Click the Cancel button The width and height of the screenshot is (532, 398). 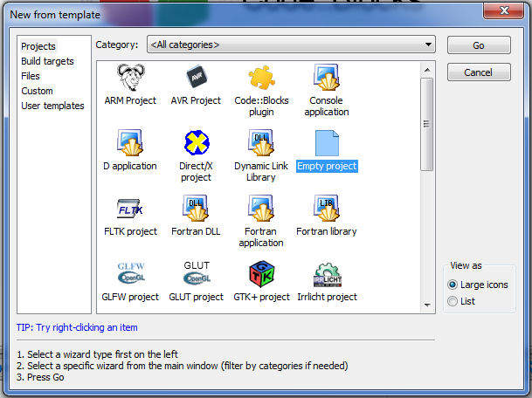pos(479,72)
